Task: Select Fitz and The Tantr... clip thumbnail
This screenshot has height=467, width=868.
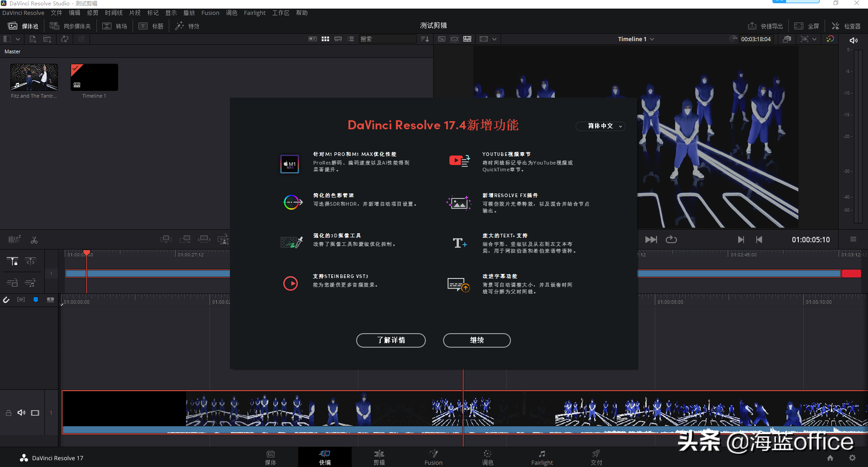Action: pyautogui.click(x=34, y=77)
